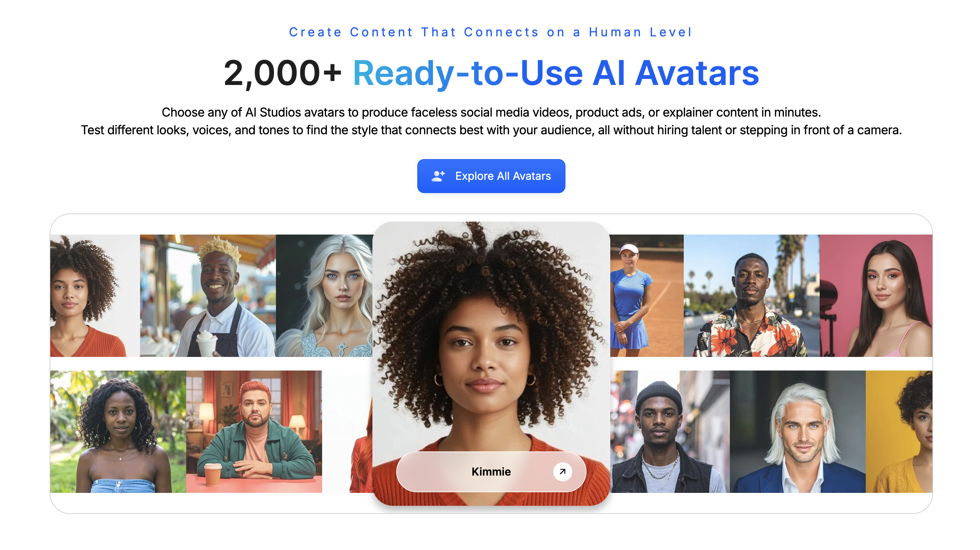Viewport: 980px width, 550px height.
Task: Choose the silver-haired fantasy woman avatar
Action: pos(324,295)
